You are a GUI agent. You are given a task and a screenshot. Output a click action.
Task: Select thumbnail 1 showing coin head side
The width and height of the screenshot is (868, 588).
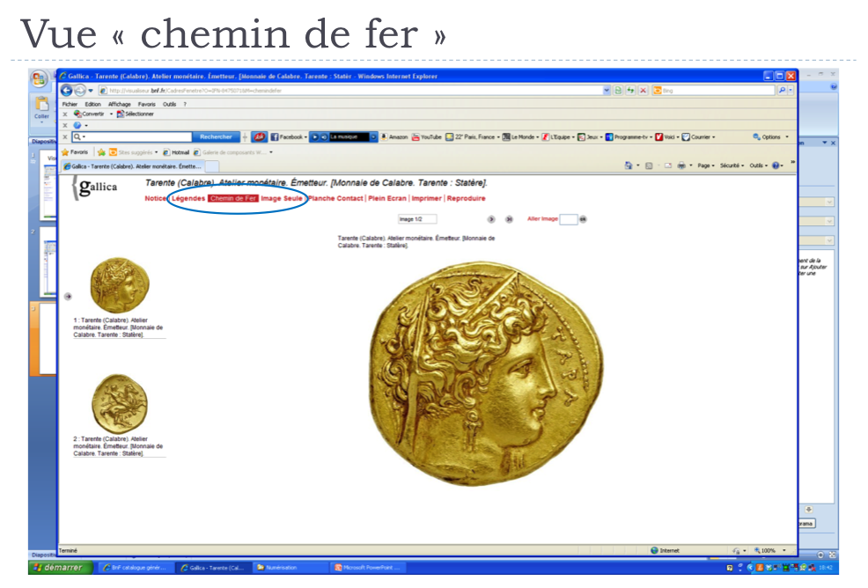120,285
